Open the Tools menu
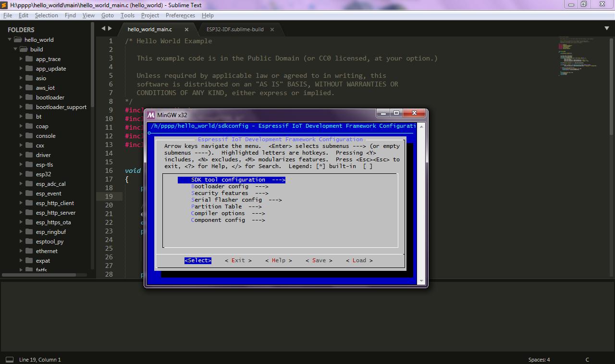615x364 pixels. tap(127, 15)
